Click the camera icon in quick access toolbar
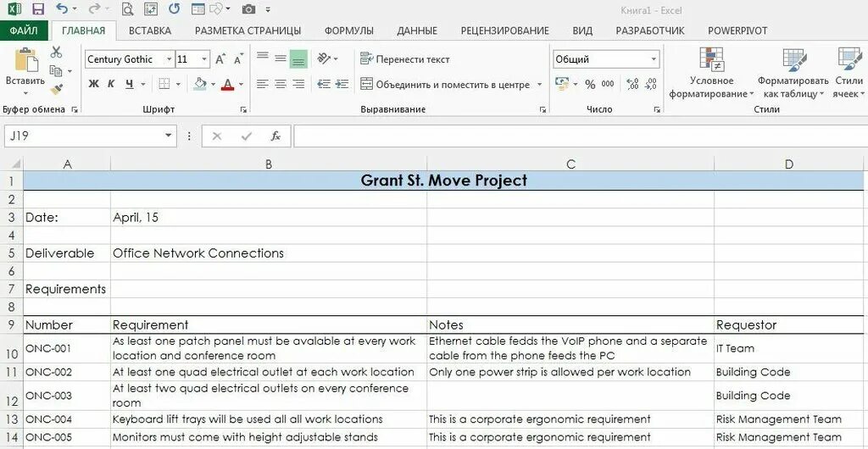868x449 pixels. click(x=248, y=8)
